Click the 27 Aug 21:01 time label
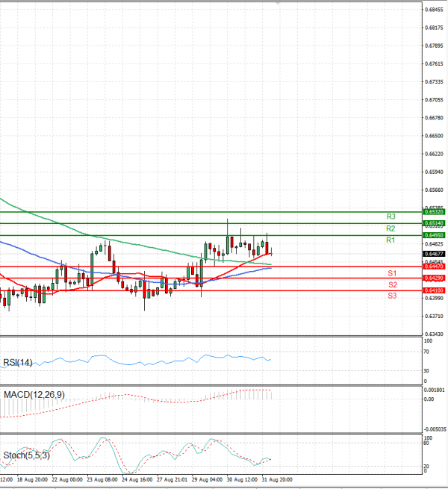 pyautogui.click(x=172, y=479)
